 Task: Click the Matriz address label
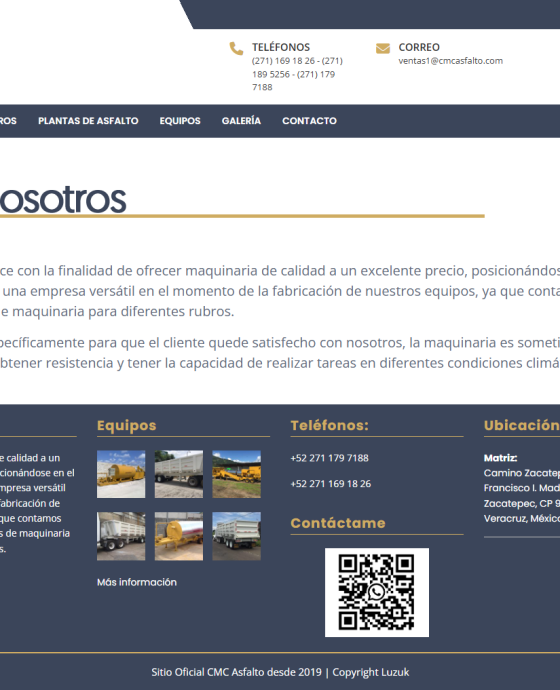tap(500, 458)
